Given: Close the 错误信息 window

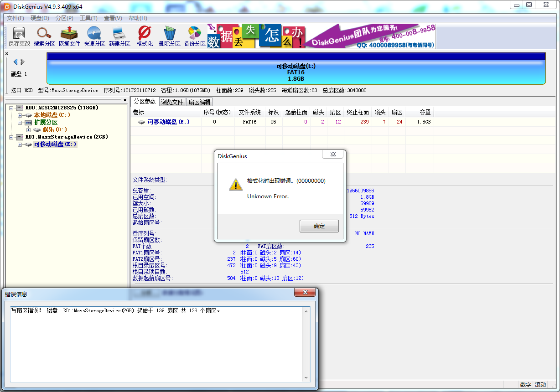Looking at the screenshot, I should click(x=305, y=292).
